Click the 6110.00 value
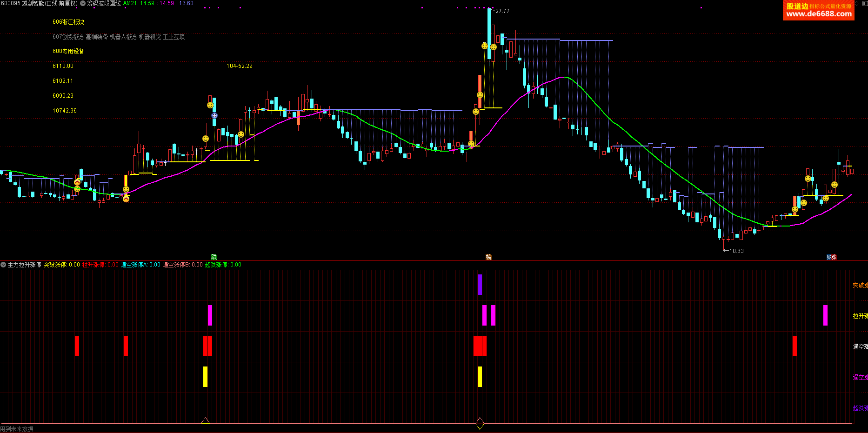 pos(63,66)
